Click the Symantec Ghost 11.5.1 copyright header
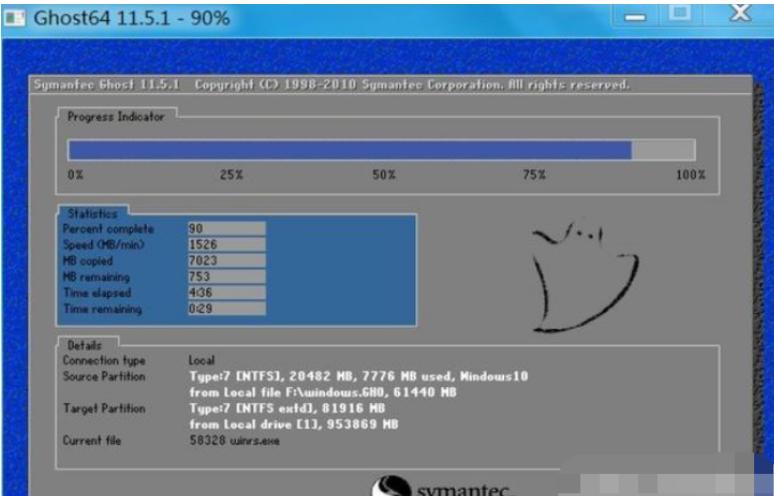The width and height of the screenshot is (774, 496). click(332, 85)
